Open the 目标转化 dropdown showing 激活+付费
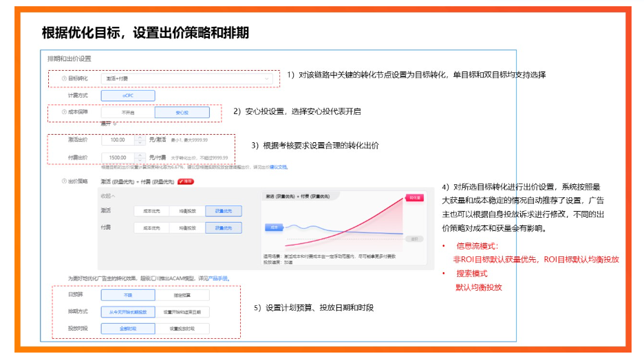 187,78
